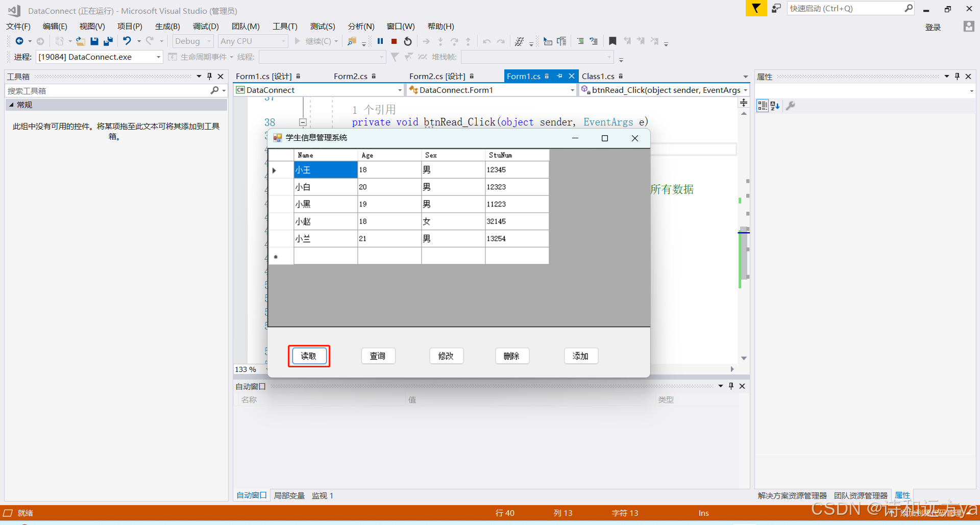980x525 pixels.
Task: Click the wrench property pages icon
Action: pyautogui.click(x=791, y=106)
